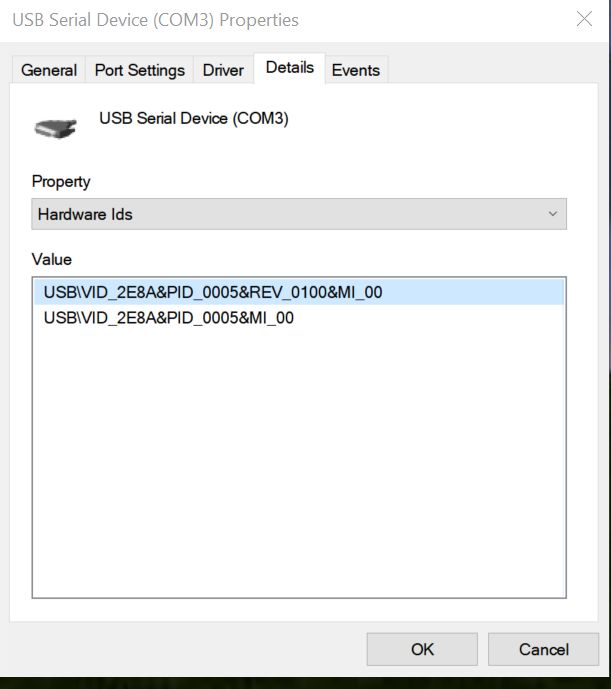Open the Port Settings tab
Viewport: 611px width, 689px height.
tap(139, 70)
